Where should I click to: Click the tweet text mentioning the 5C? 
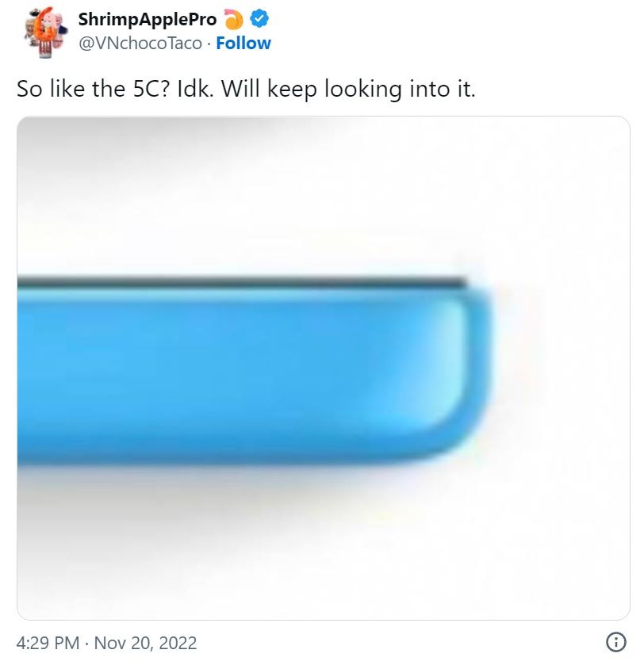246,89
